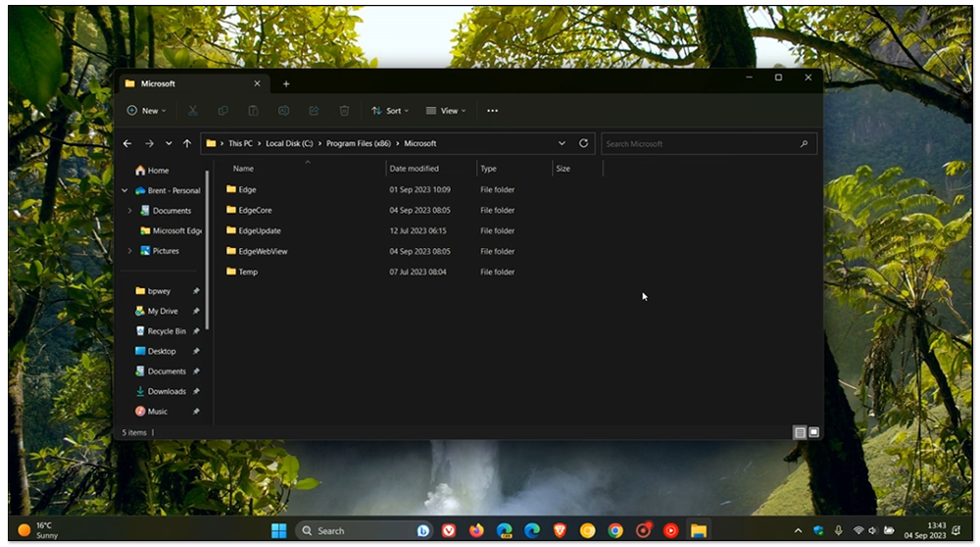
Task: Click the Paste clipboard icon
Action: (253, 111)
